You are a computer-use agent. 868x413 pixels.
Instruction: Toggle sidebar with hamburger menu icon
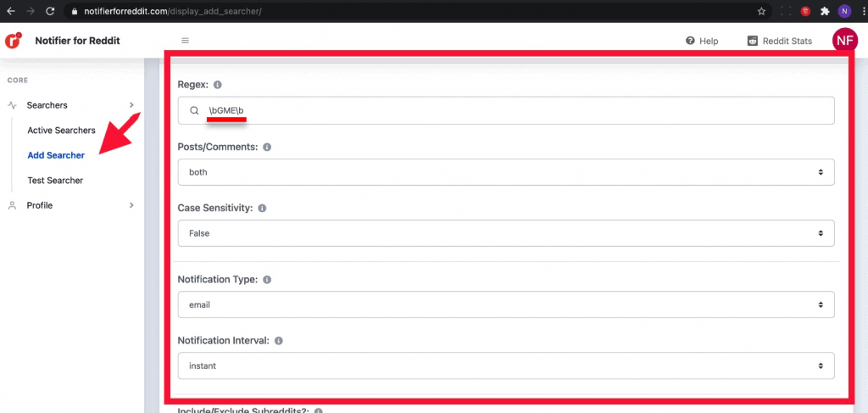click(186, 41)
